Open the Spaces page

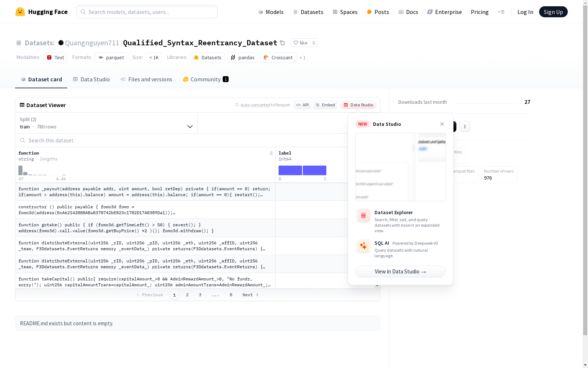345,12
